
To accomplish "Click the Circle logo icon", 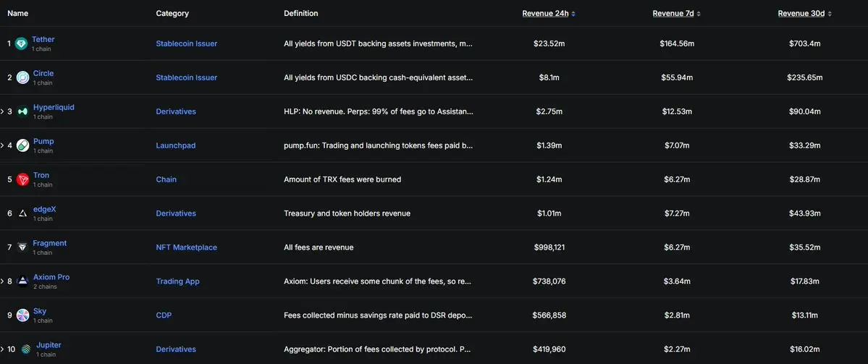I will coord(22,77).
